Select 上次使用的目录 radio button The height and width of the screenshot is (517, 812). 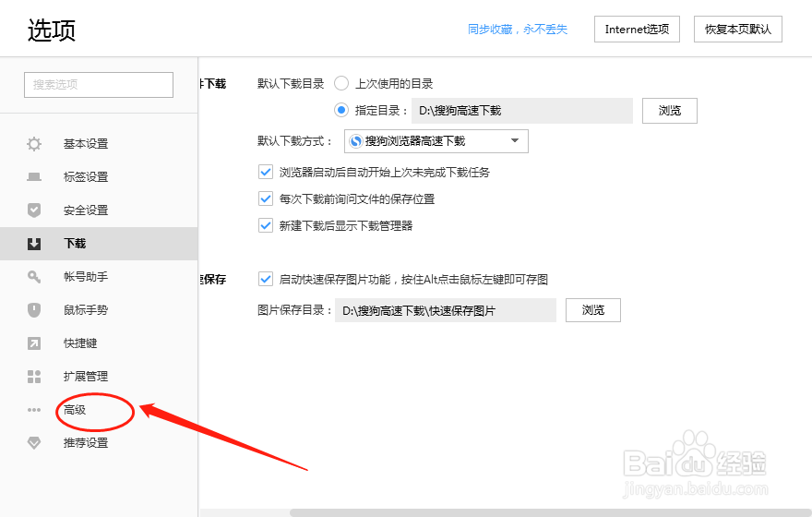tap(341, 83)
